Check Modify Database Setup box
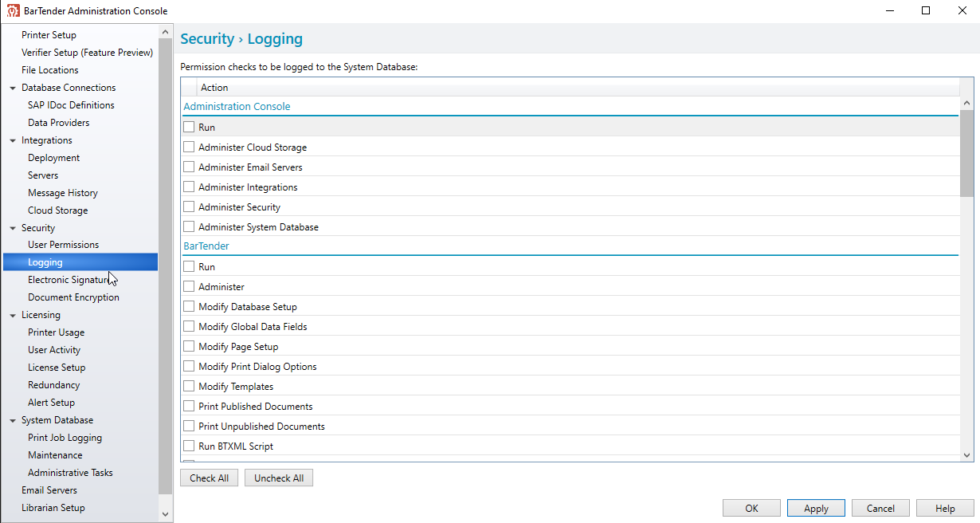 [189, 306]
